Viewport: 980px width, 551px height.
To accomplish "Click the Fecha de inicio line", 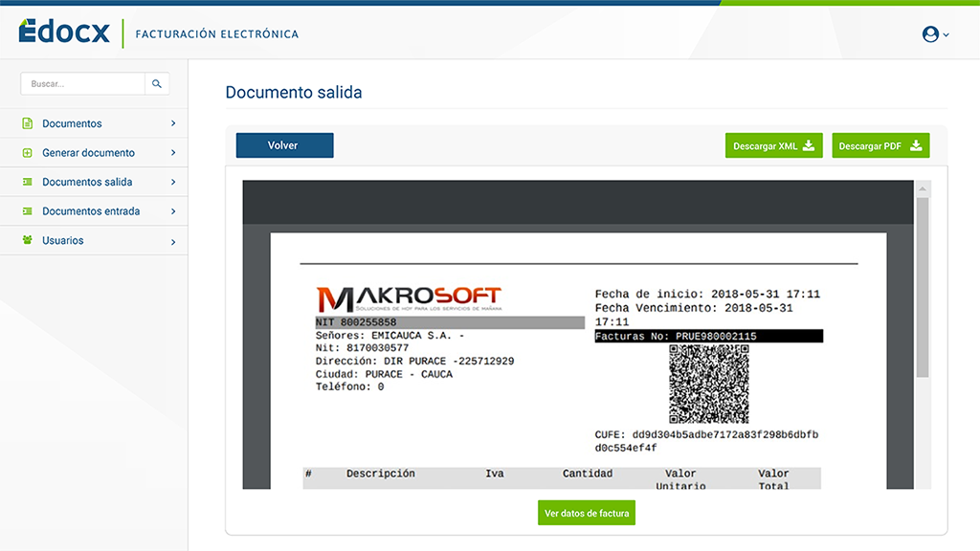I will [x=707, y=294].
